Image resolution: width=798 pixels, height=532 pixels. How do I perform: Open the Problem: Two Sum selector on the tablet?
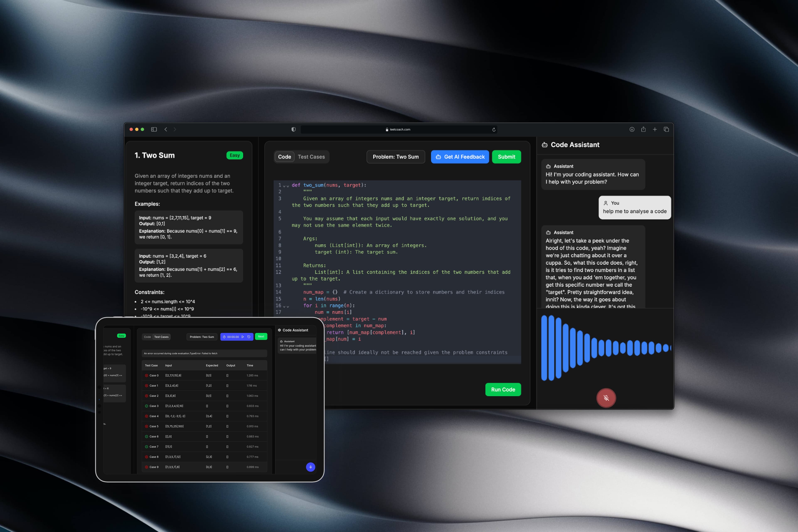coord(202,337)
